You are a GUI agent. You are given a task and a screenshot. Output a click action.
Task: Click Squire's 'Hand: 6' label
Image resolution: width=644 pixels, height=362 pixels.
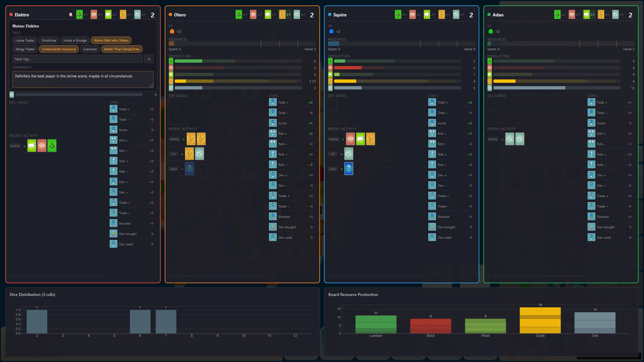pos(470,49)
